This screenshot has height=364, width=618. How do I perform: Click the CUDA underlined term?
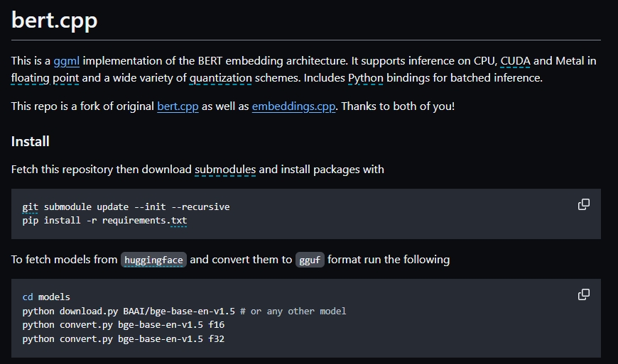click(516, 61)
